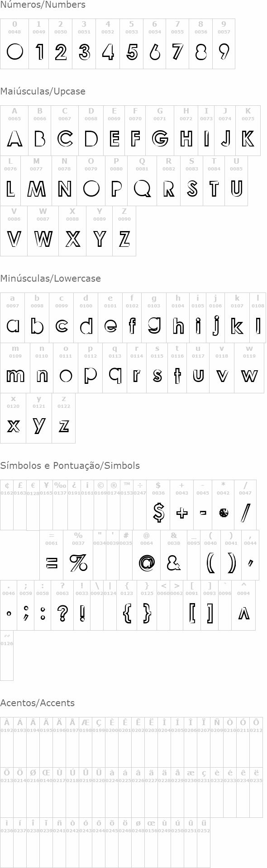Screen dimensions: 267x868
Task: Click the lowercase m glyph cell
Action: coord(15,368)
